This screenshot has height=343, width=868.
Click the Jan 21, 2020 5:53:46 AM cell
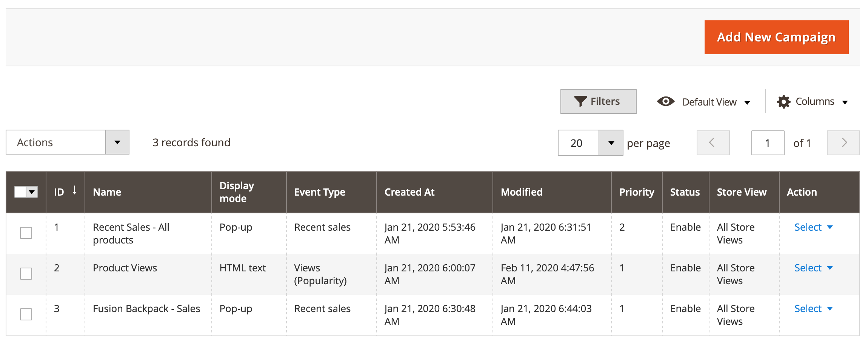430,234
